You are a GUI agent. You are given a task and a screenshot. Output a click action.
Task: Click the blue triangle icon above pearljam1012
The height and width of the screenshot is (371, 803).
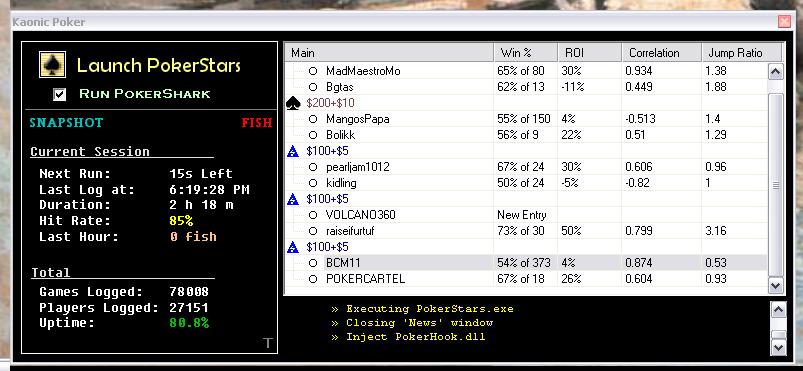[x=293, y=151]
